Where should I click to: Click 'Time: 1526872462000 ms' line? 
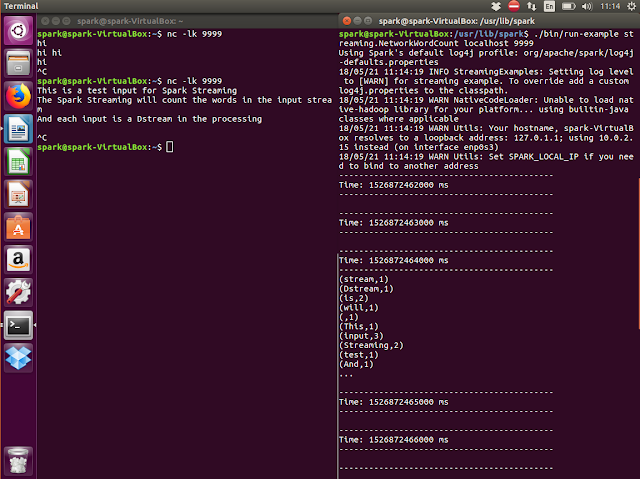click(x=393, y=185)
